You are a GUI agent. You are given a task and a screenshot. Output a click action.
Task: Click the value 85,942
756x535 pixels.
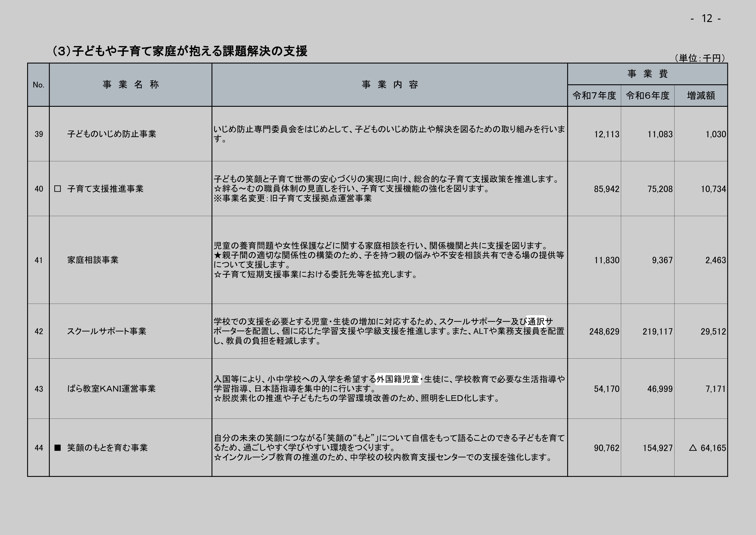[606, 189]
